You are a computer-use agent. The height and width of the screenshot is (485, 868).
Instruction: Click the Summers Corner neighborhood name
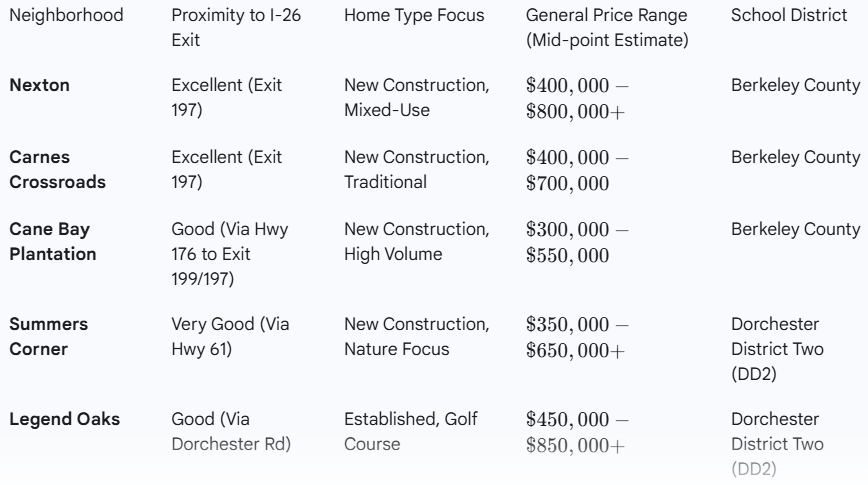[49, 336]
